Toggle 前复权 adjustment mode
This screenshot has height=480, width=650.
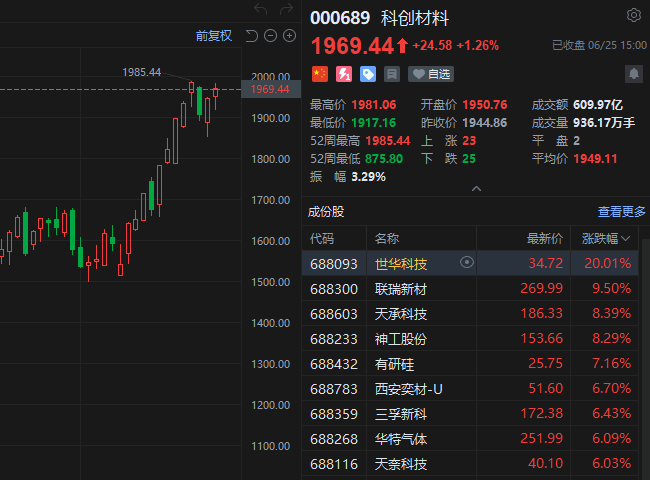214,36
